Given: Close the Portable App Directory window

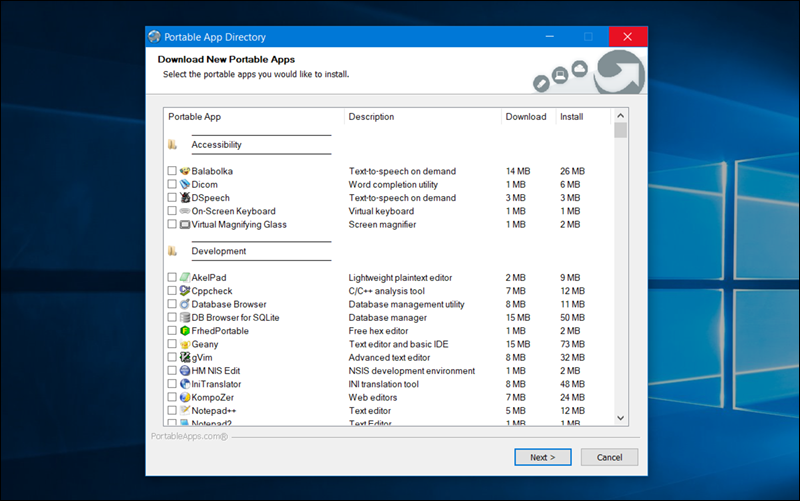Looking at the screenshot, I should pyautogui.click(x=628, y=37).
